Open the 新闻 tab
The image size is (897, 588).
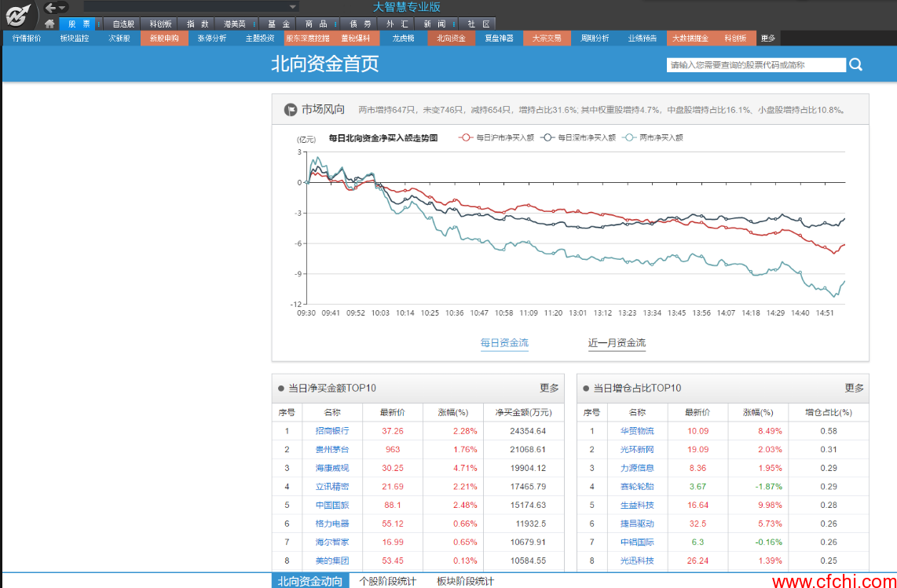point(434,24)
